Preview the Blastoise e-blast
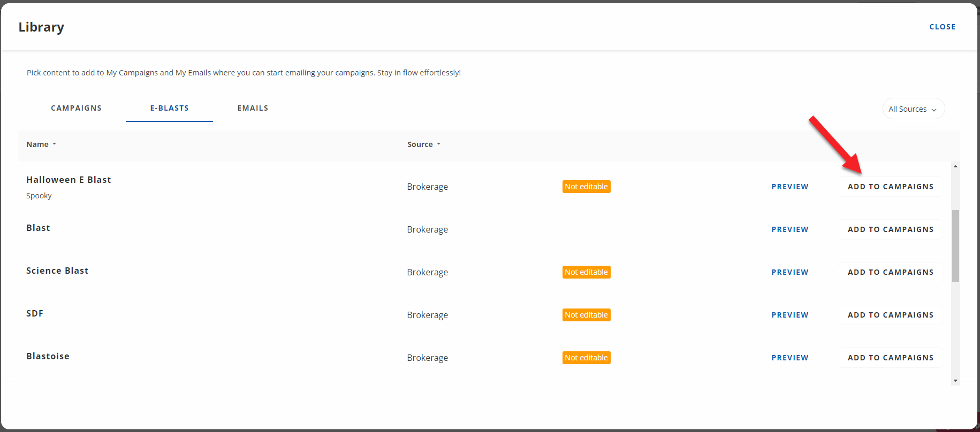The height and width of the screenshot is (432, 980). tap(789, 358)
